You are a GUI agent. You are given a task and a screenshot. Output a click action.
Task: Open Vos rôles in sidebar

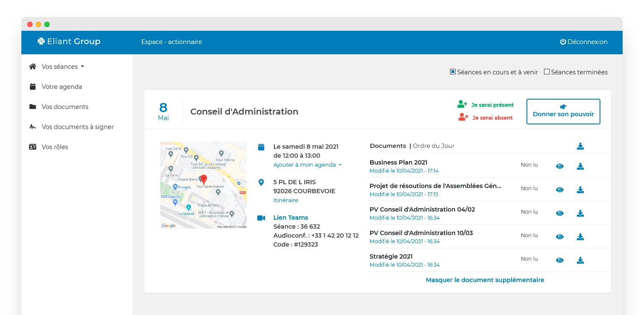click(x=55, y=147)
